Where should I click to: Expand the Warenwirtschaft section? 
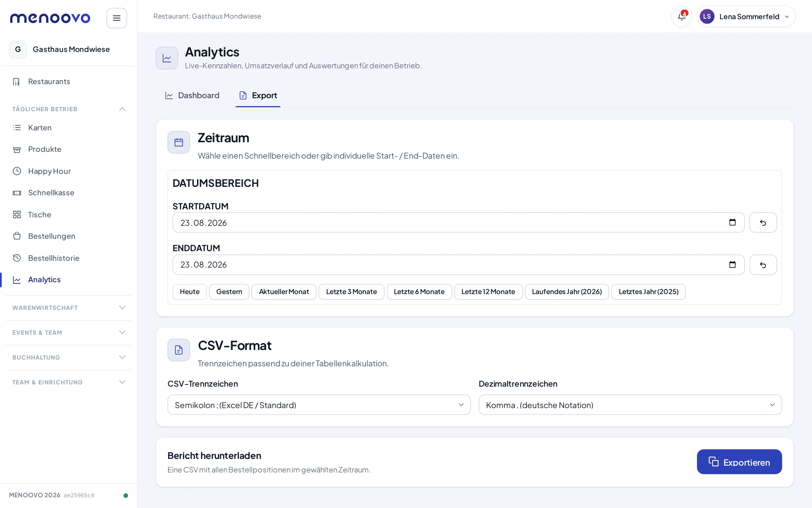coord(69,308)
